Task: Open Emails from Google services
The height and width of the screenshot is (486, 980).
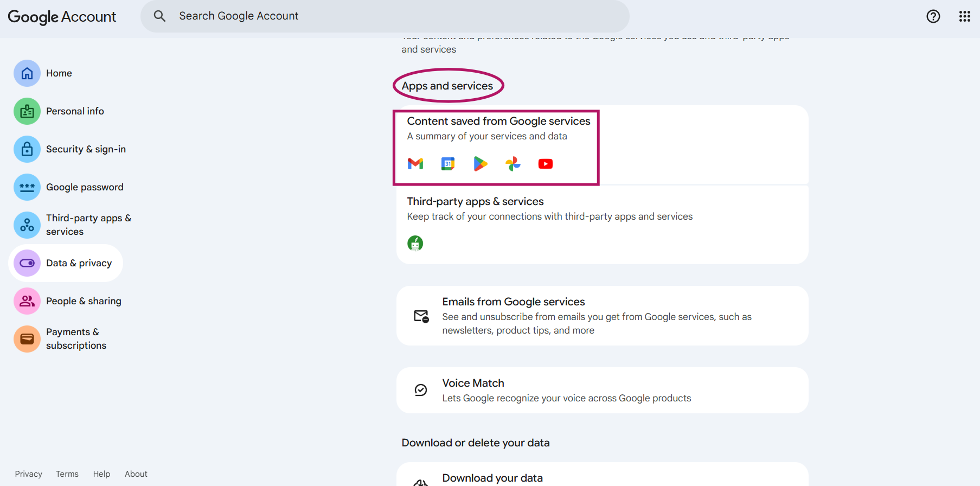Action: [603, 316]
